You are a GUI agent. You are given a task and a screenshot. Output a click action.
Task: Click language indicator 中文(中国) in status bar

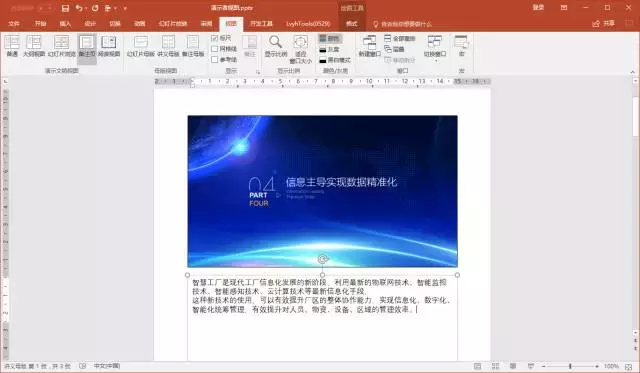pos(107,366)
